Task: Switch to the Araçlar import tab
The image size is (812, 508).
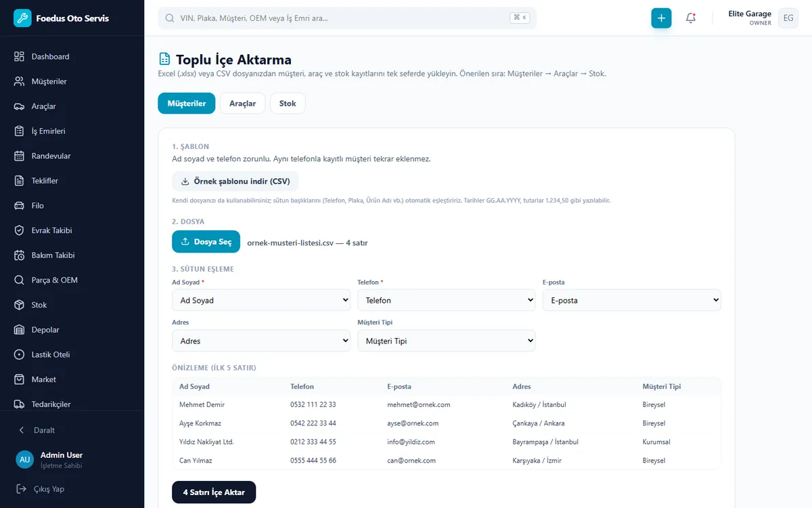Action: (242, 104)
